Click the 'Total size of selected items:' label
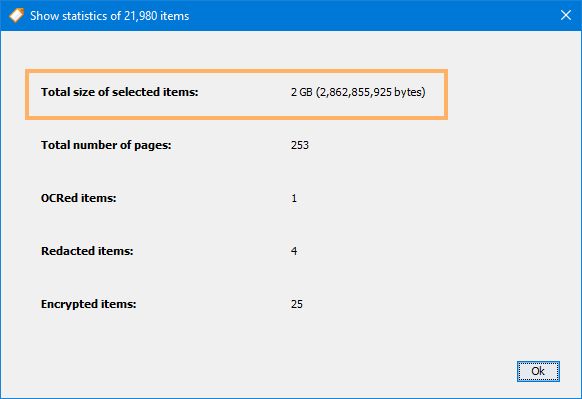Screen dimensions: 582x399 [120, 92]
